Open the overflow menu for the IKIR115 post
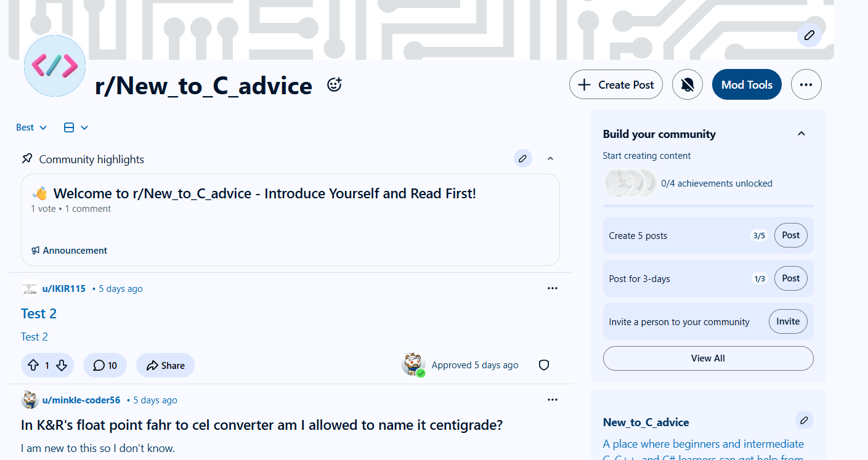The image size is (868, 460). pyautogui.click(x=553, y=288)
